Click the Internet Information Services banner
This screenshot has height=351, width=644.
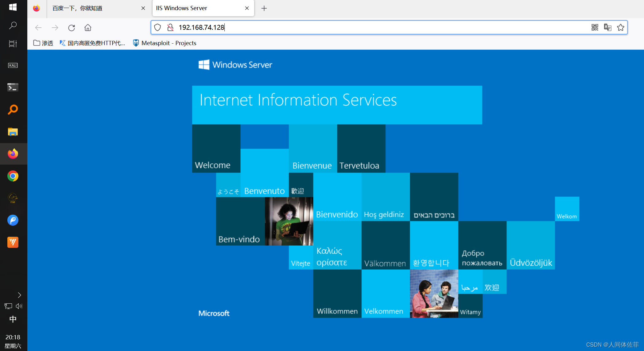click(337, 105)
